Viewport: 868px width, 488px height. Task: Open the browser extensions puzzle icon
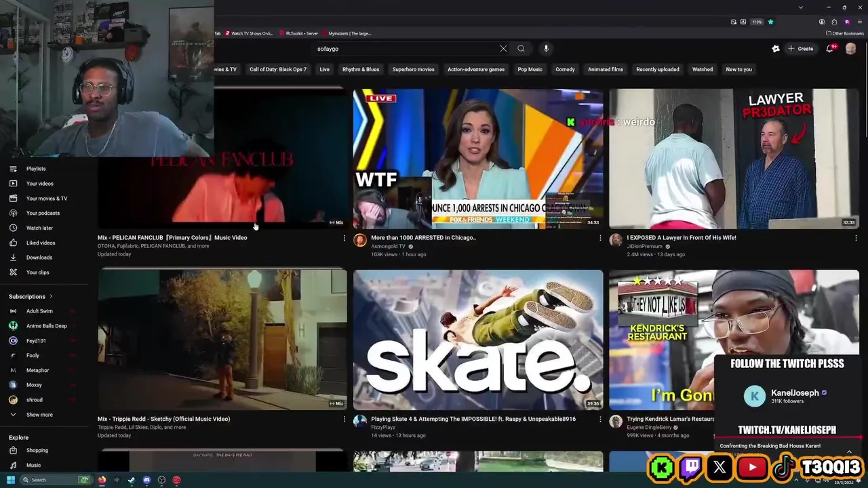tap(834, 22)
